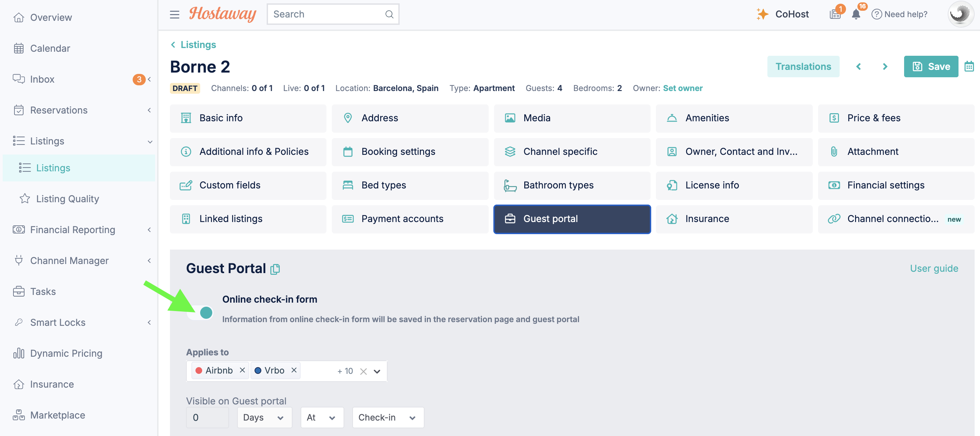Copy Guest Portal settings icon
The width and height of the screenshot is (980, 436).
coord(275,269)
